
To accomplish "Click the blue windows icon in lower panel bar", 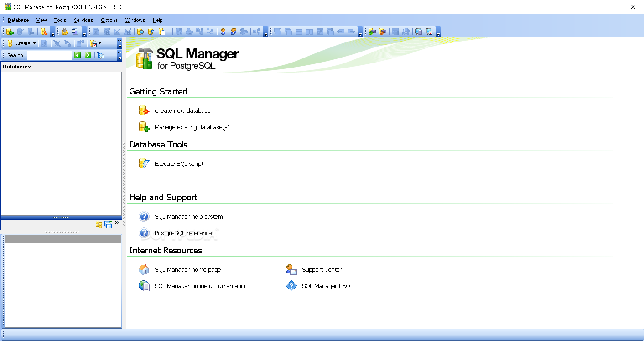I will [x=108, y=224].
